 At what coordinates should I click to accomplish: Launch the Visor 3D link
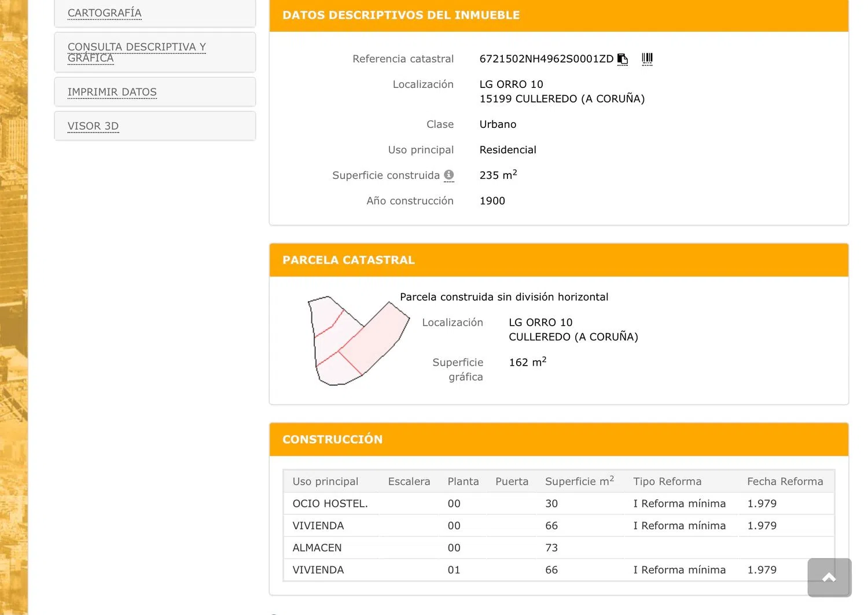point(93,126)
